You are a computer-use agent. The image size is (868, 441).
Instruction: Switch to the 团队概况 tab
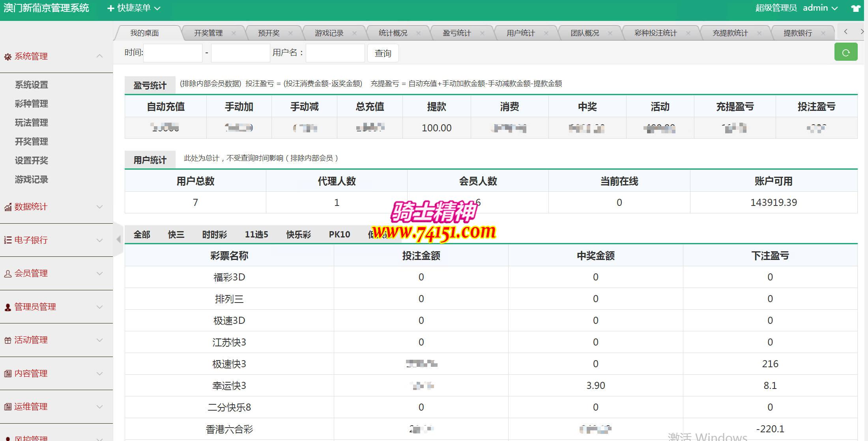(584, 34)
